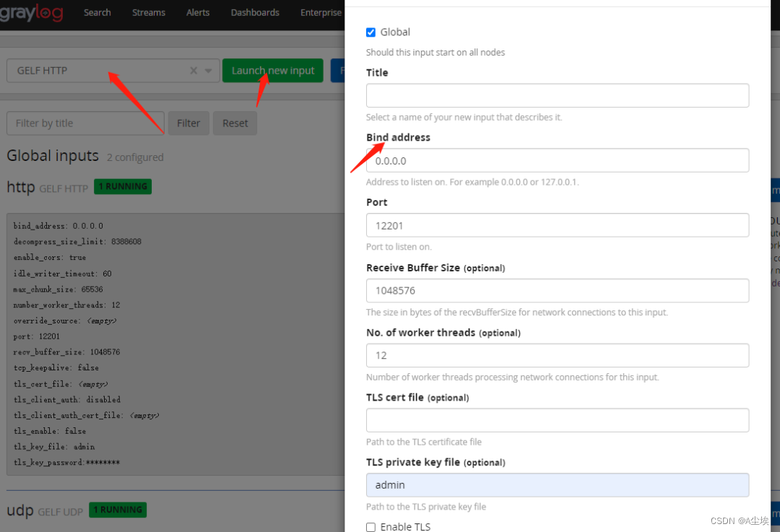Image resolution: width=780 pixels, height=532 pixels.
Task: Collapse the udp GELF UDP input section
Action: [19, 510]
